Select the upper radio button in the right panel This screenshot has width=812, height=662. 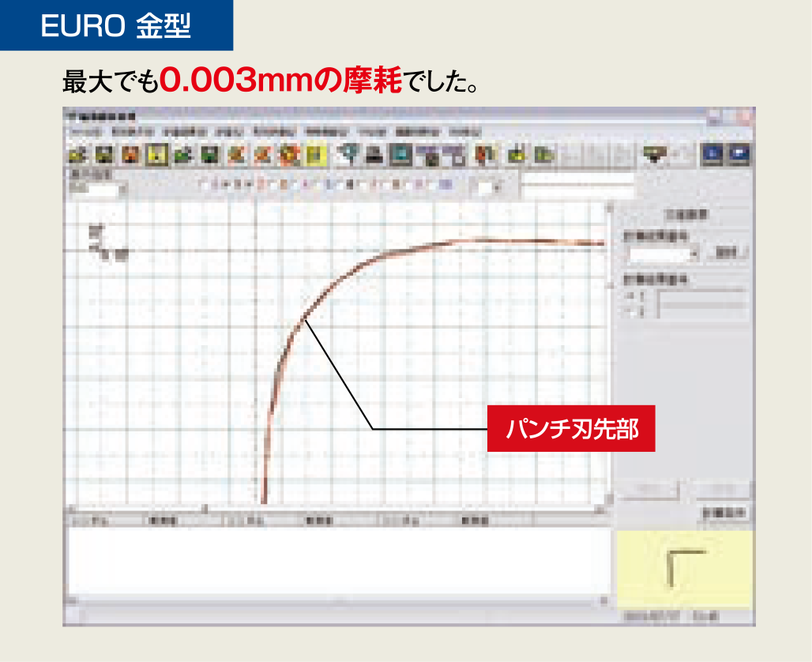point(630,296)
